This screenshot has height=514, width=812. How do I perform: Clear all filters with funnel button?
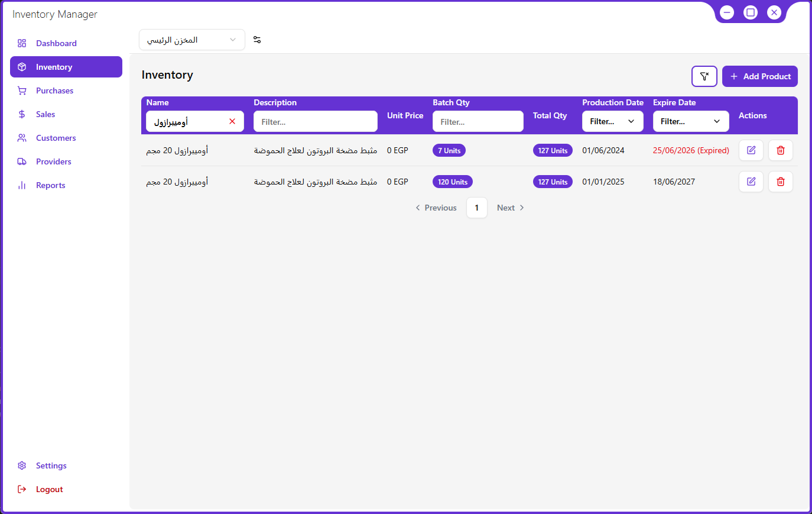[x=704, y=76]
